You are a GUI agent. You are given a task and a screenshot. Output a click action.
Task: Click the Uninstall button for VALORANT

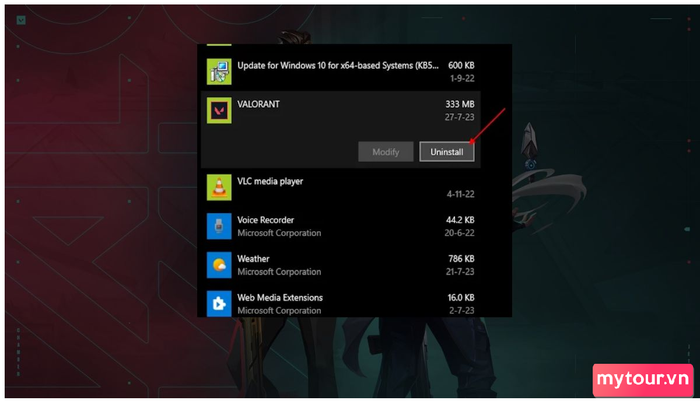(x=446, y=152)
